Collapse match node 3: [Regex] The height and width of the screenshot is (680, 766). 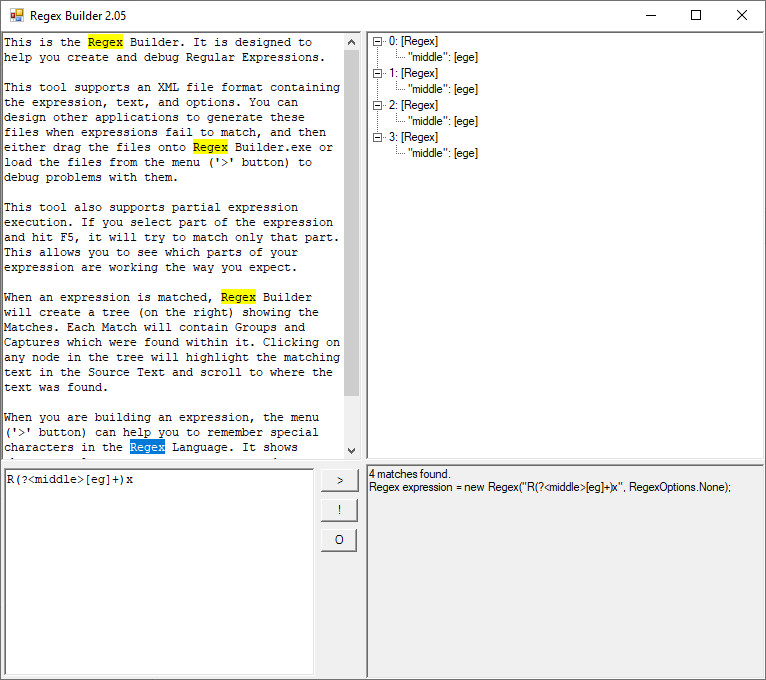(377, 137)
